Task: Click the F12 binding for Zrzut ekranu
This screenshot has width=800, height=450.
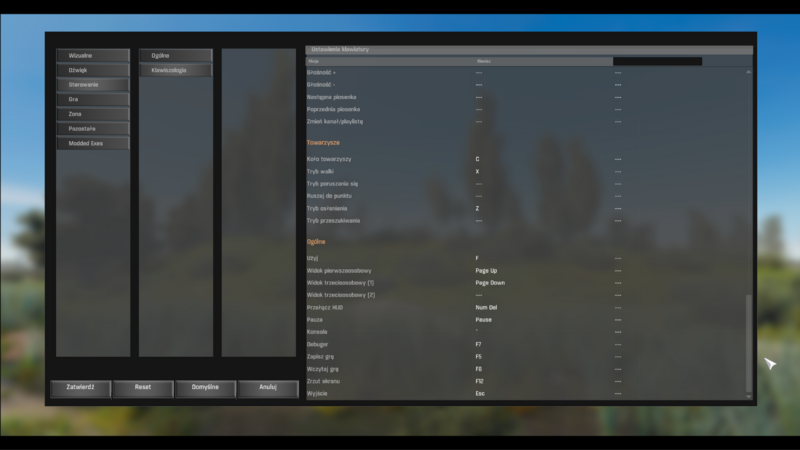Action: (480, 381)
